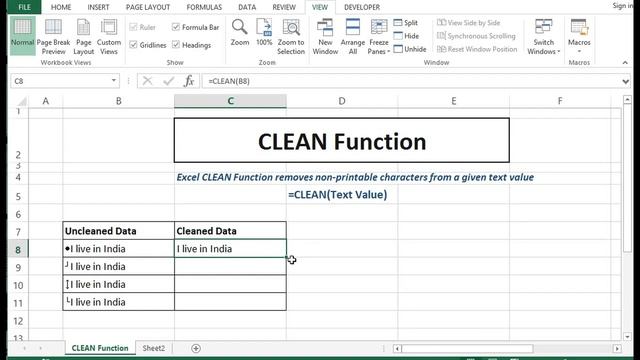This screenshot has width=640, height=360.
Task: Set zoom to 100%
Action: click(x=264, y=33)
